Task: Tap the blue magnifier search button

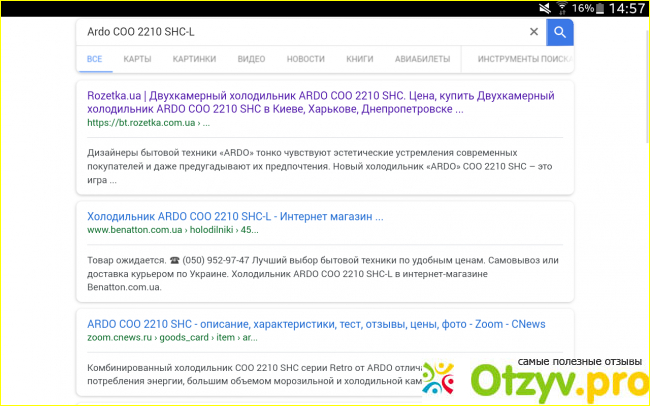Action: coord(560,32)
